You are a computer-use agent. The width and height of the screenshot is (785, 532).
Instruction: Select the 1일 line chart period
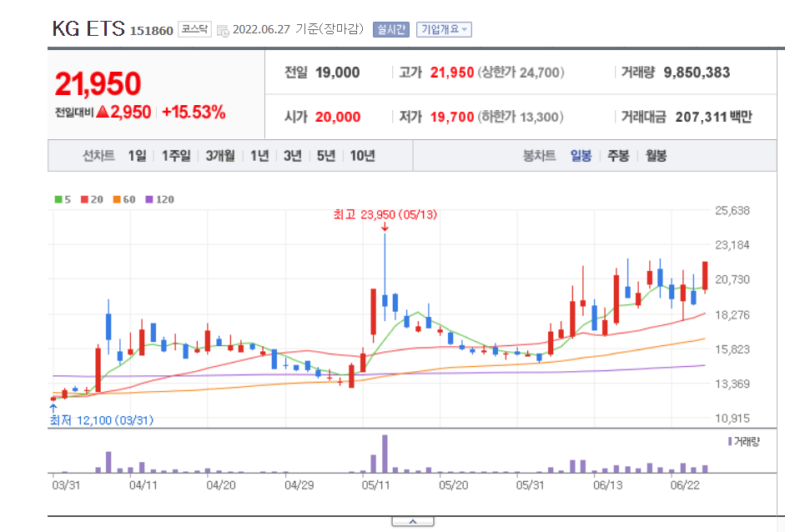click(x=137, y=156)
